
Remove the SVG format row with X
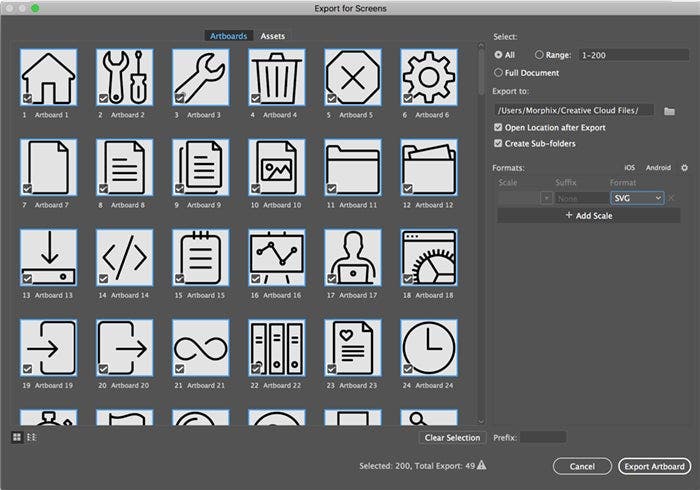(x=672, y=198)
